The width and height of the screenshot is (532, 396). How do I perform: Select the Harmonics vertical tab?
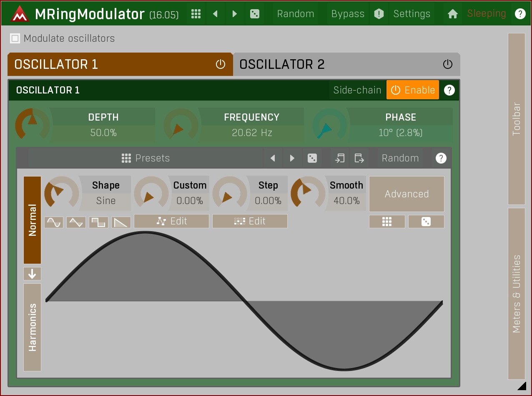pos(32,327)
